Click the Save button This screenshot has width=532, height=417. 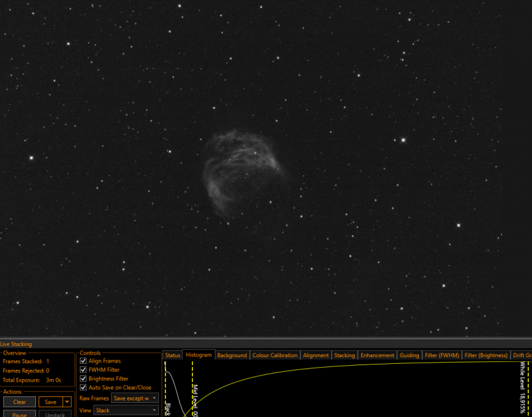pyautogui.click(x=51, y=402)
